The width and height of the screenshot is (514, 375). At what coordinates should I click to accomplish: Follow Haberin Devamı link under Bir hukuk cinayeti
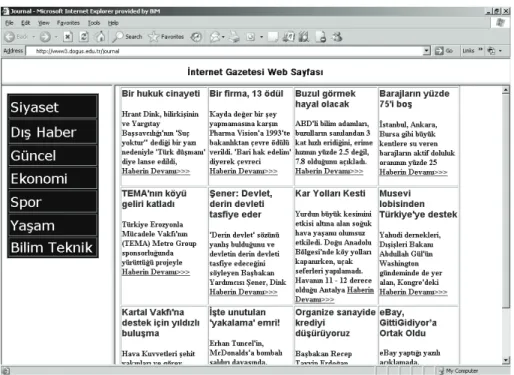point(156,171)
